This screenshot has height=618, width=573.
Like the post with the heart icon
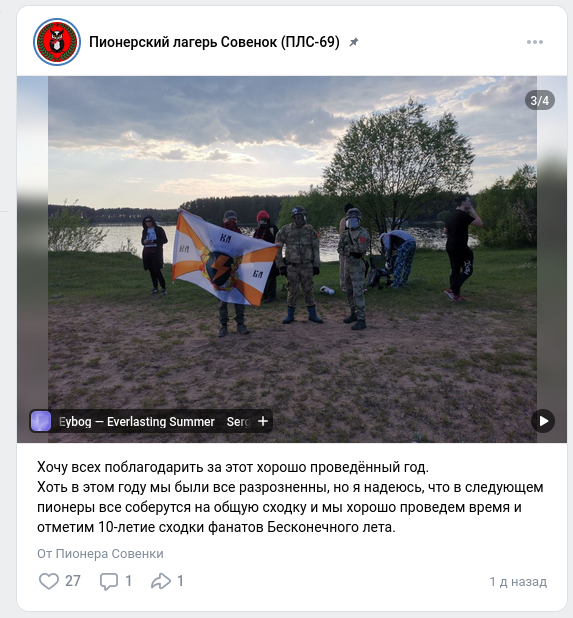49,581
